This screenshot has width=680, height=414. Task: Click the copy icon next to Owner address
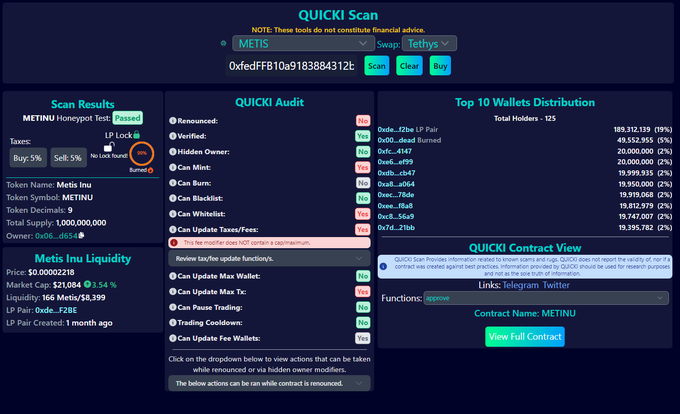coord(82,236)
